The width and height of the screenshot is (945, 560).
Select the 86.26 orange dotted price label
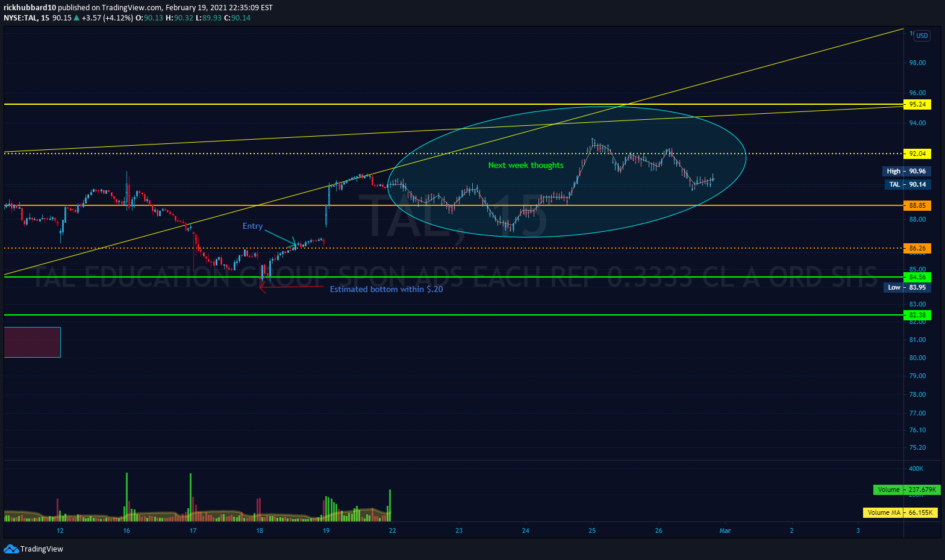[917, 248]
